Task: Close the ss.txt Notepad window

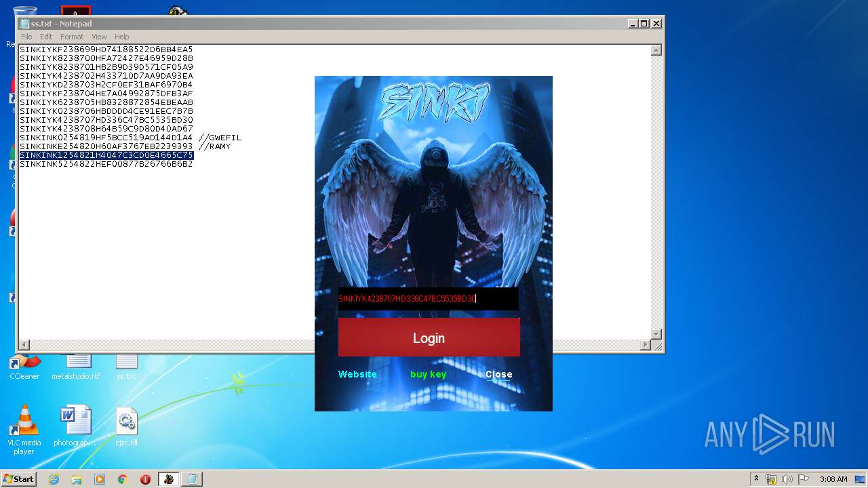Action: tap(656, 24)
